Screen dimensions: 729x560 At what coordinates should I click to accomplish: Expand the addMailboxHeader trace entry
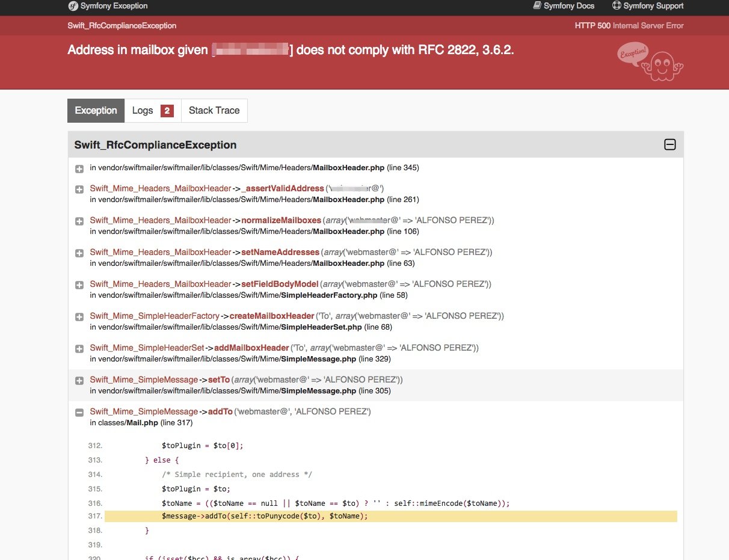[x=79, y=349]
